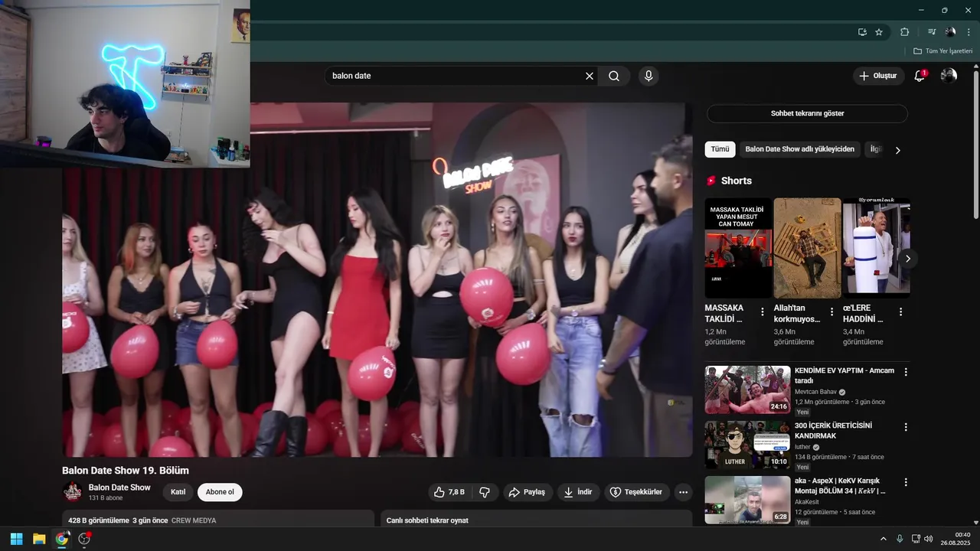Click install app icon in address bar
Screen dimensions: 980x551
[862, 32]
